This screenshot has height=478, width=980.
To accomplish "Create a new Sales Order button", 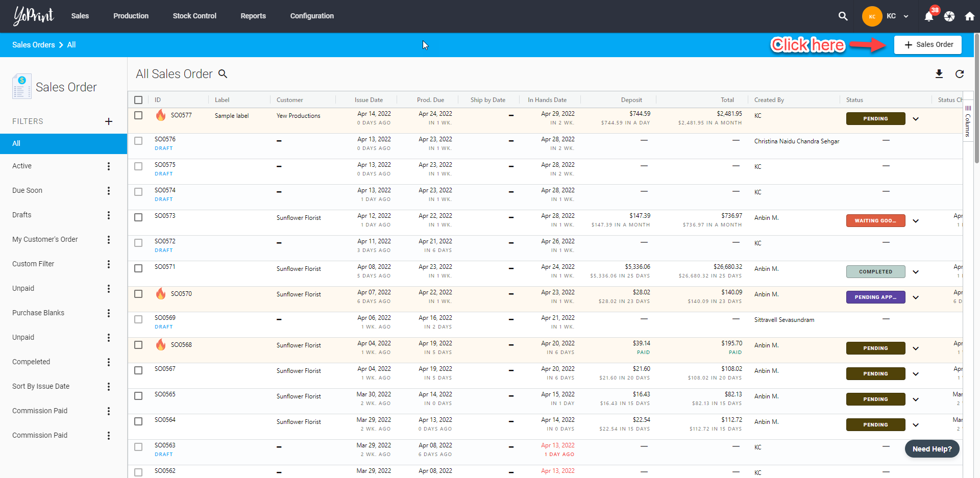I will click(x=928, y=45).
